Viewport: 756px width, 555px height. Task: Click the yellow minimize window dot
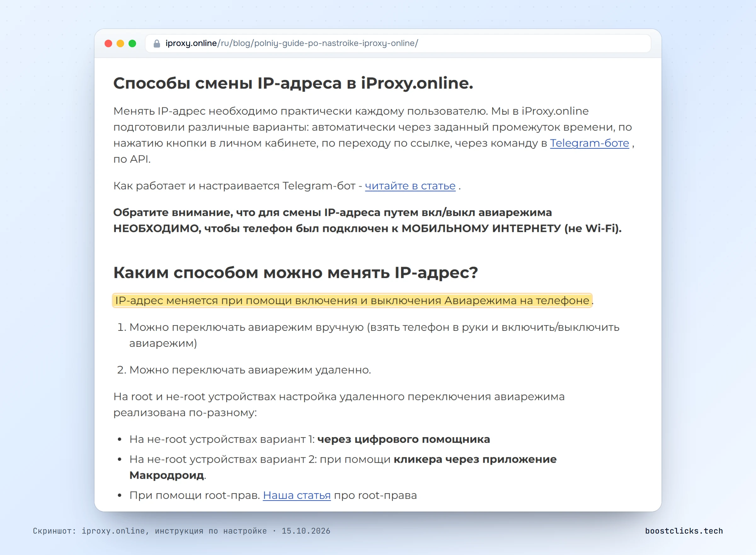coord(120,43)
